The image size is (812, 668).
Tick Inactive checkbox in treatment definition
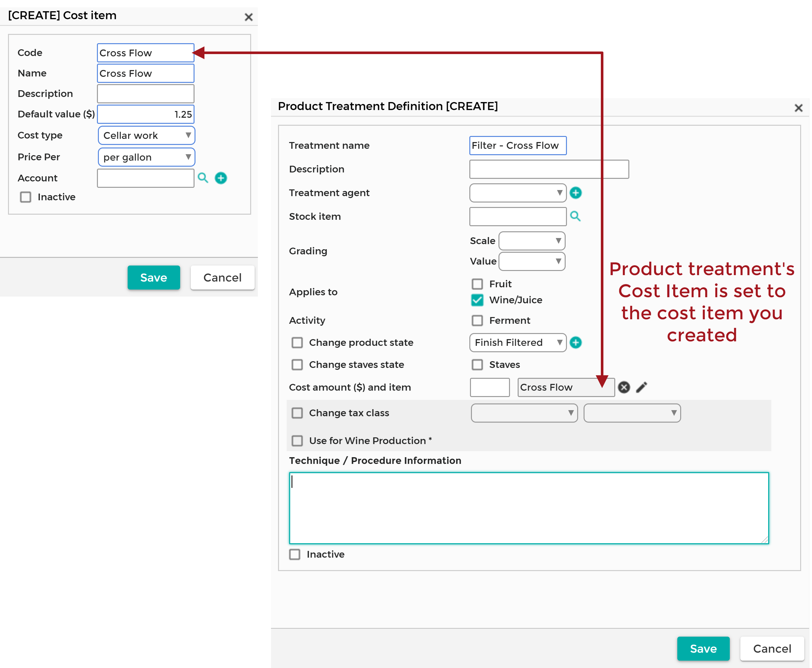(x=295, y=554)
